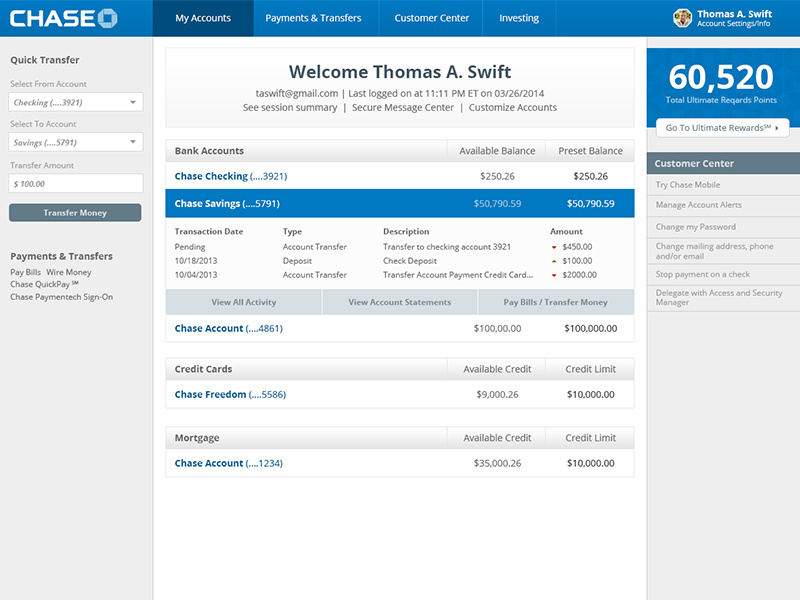Screen dimensions: 800x600
Task: Click View All Activity button
Action: 243,302
